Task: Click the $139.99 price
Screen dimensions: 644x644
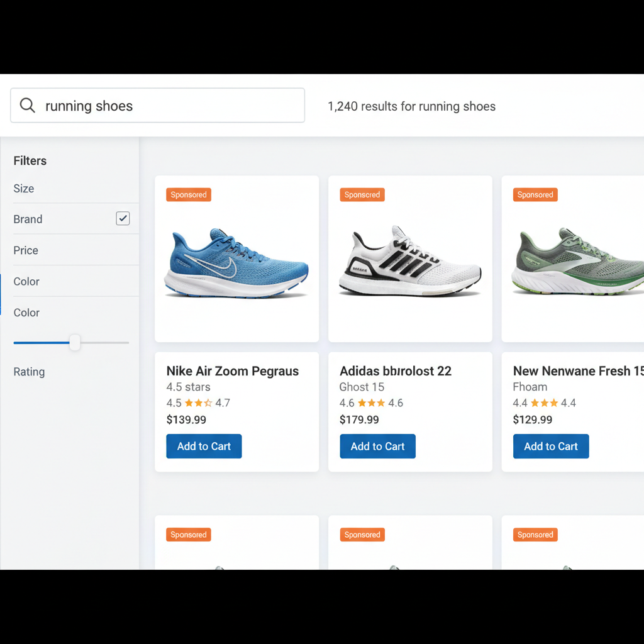Action: (186, 419)
